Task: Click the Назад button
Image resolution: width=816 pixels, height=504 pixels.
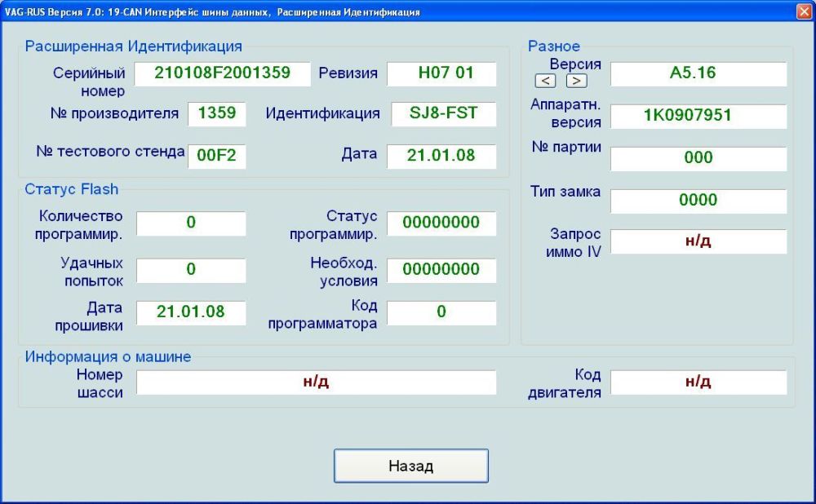Action: pos(410,466)
